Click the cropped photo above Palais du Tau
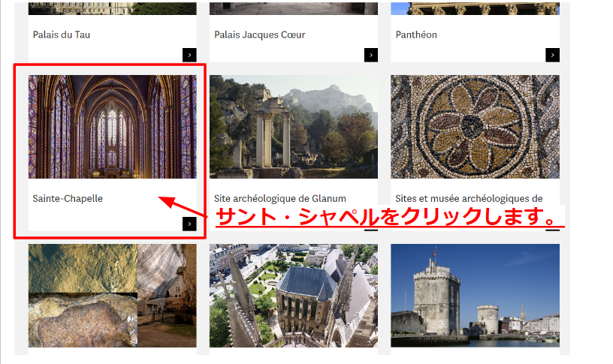Image resolution: width=613 pixels, height=364 pixels. pyautogui.click(x=112, y=8)
